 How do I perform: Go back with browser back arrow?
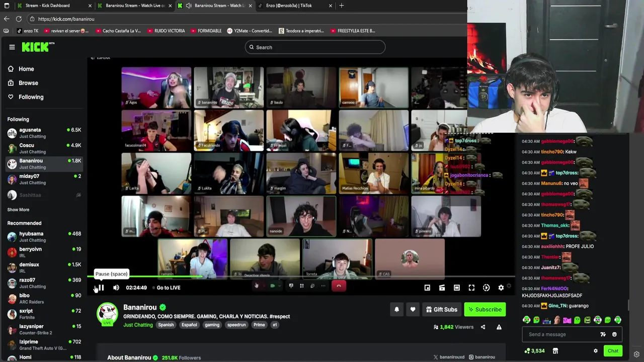pyautogui.click(x=7, y=19)
